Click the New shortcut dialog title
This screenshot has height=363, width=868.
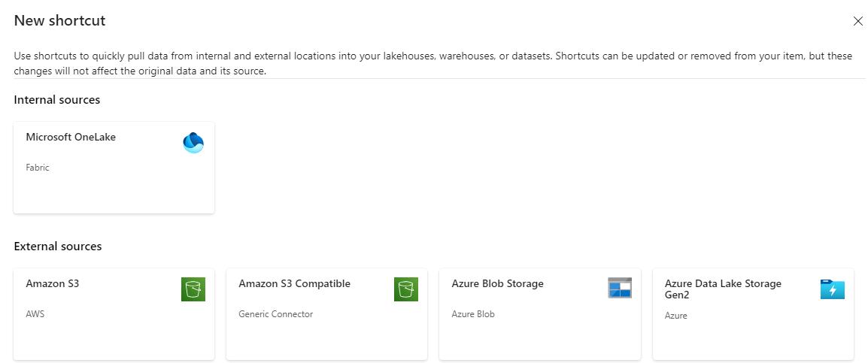pyautogui.click(x=59, y=21)
